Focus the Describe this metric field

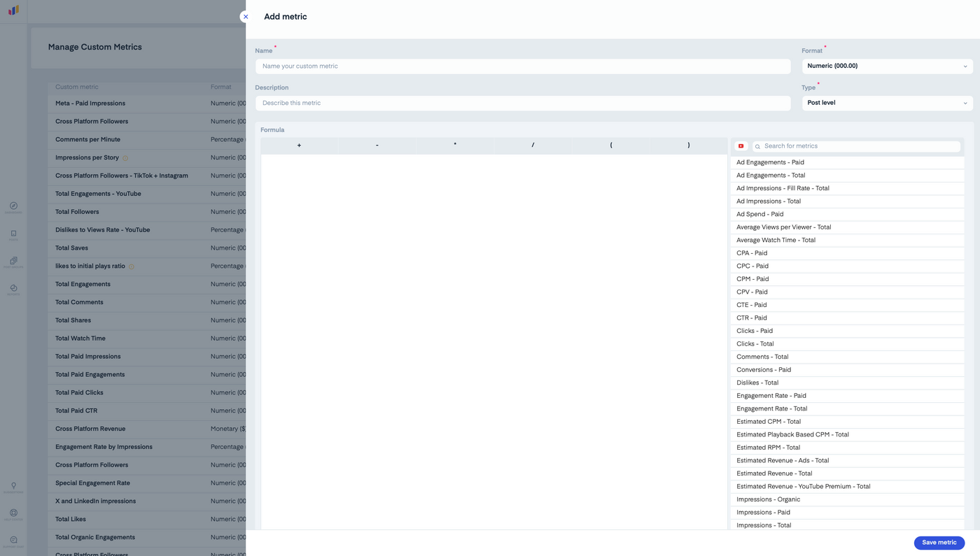523,103
